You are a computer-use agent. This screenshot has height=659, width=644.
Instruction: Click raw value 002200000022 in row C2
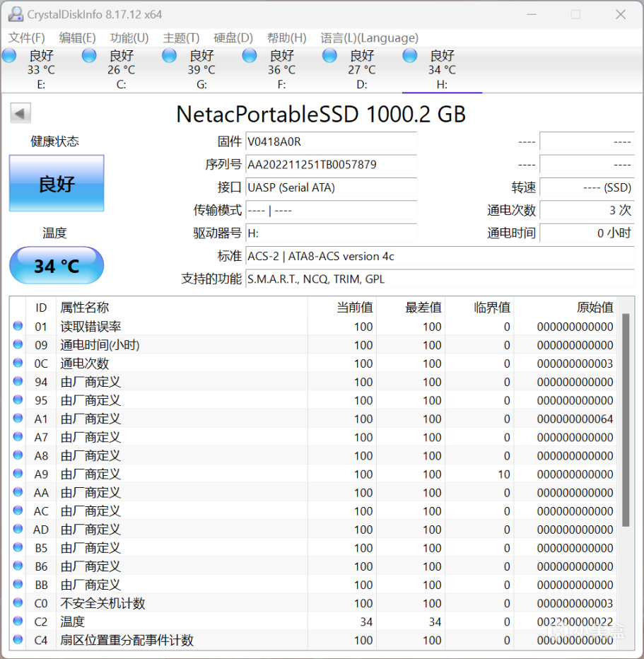(x=575, y=622)
